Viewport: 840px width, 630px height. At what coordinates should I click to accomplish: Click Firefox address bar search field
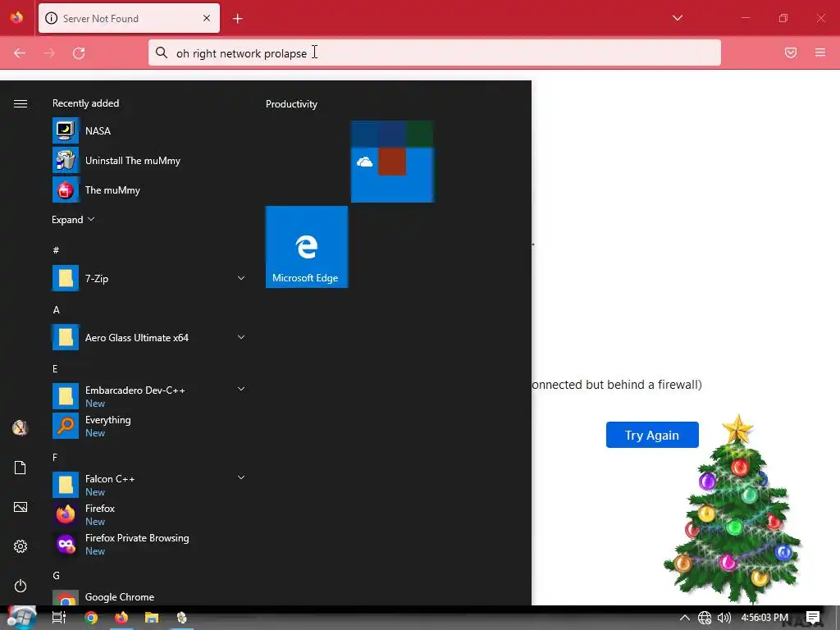(x=435, y=53)
